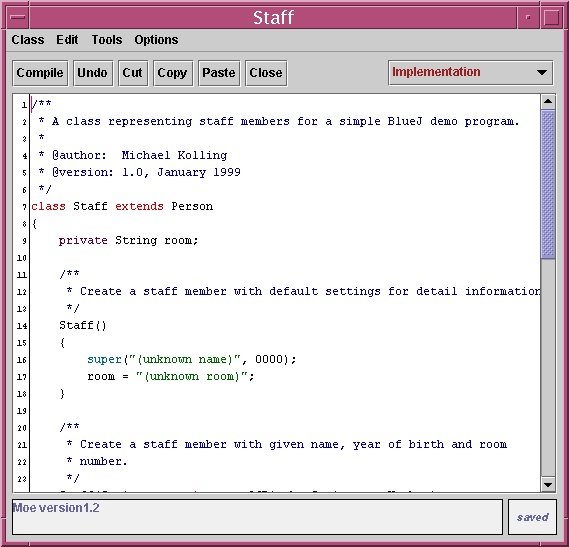Image resolution: width=569 pixels, height=547 pixels.
Task: Open the Options menu
Action: [x=156, y=40]
